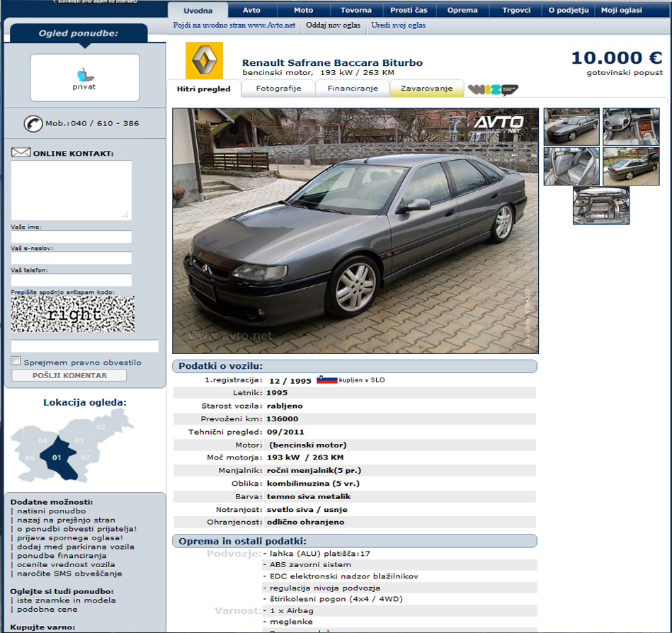
Task: Select region 02 on the location map
Action: click(x=101, y=427)
